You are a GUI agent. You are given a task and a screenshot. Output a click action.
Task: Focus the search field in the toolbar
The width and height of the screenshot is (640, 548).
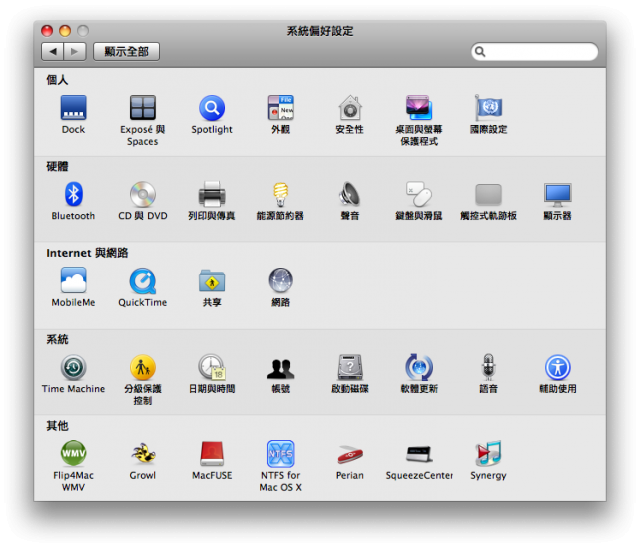point(535,52)
